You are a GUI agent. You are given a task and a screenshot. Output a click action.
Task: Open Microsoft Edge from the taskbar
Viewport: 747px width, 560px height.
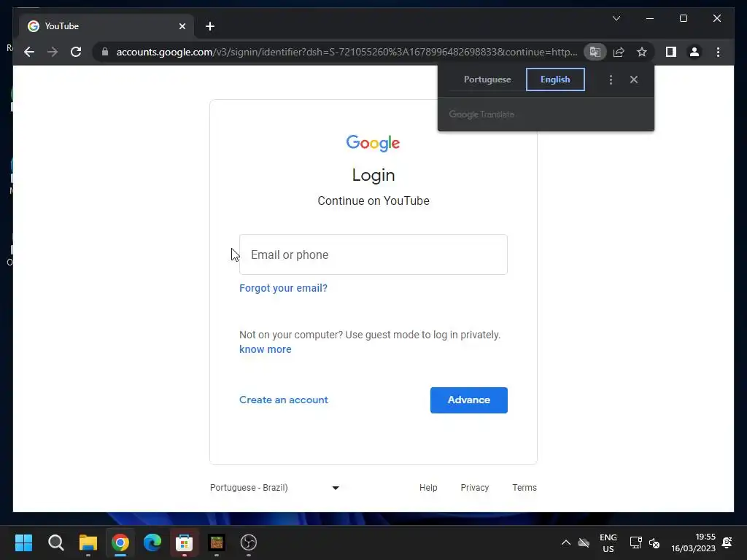point(152,542)
